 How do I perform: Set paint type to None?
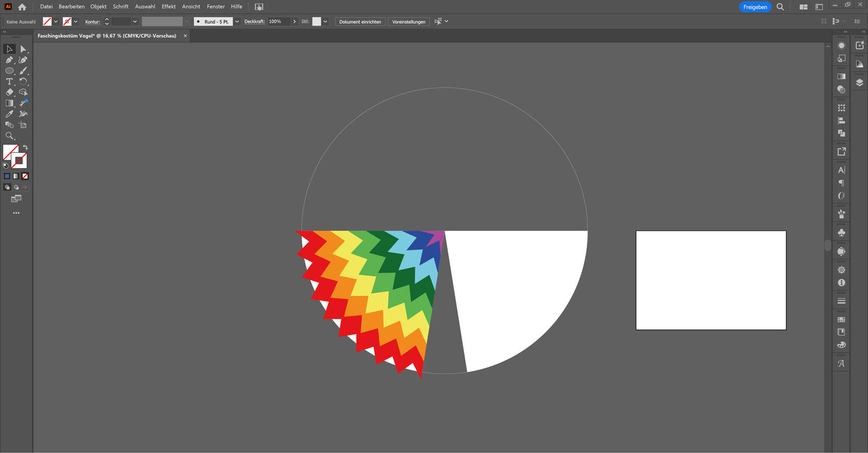click(25, 176)
